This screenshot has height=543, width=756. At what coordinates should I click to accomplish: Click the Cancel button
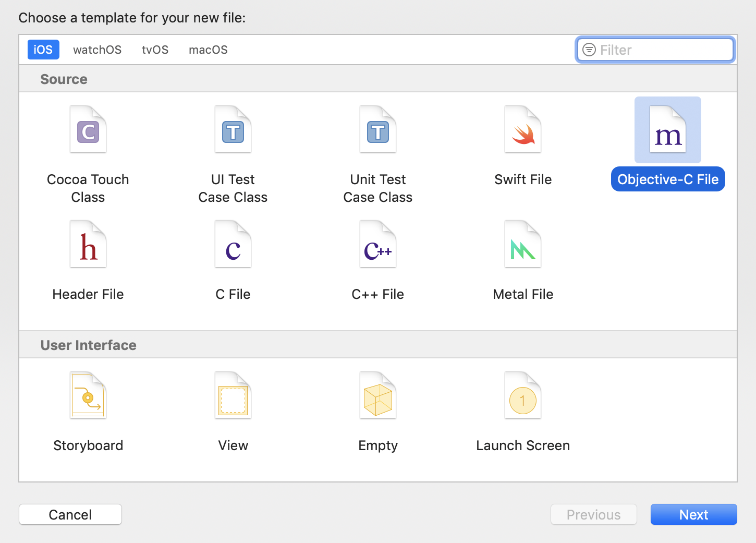point(70,514)
